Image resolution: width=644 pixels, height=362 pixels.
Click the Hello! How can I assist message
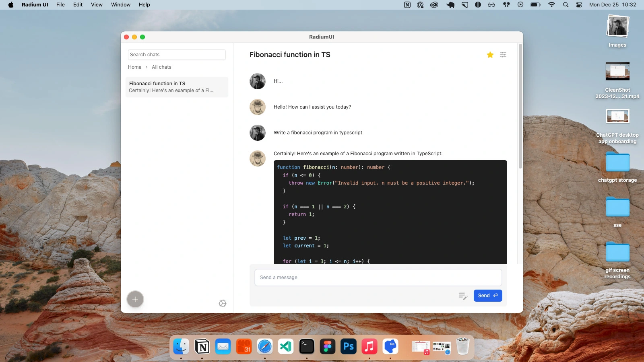[312, 107]
